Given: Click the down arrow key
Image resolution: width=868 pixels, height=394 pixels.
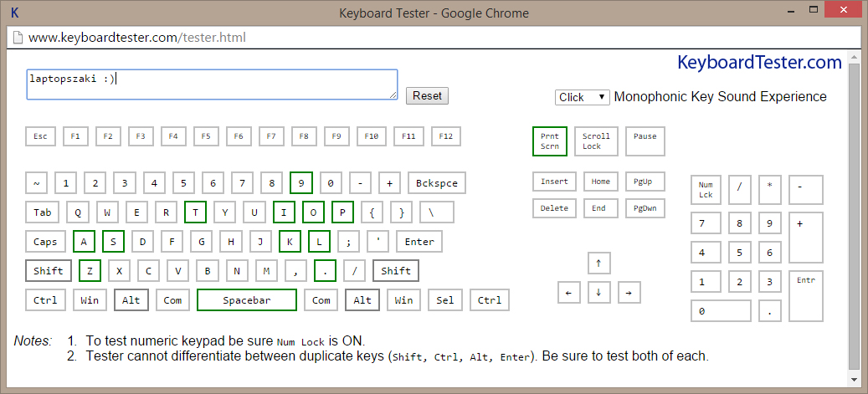Looking at the screenshot, I should [598, 293].
